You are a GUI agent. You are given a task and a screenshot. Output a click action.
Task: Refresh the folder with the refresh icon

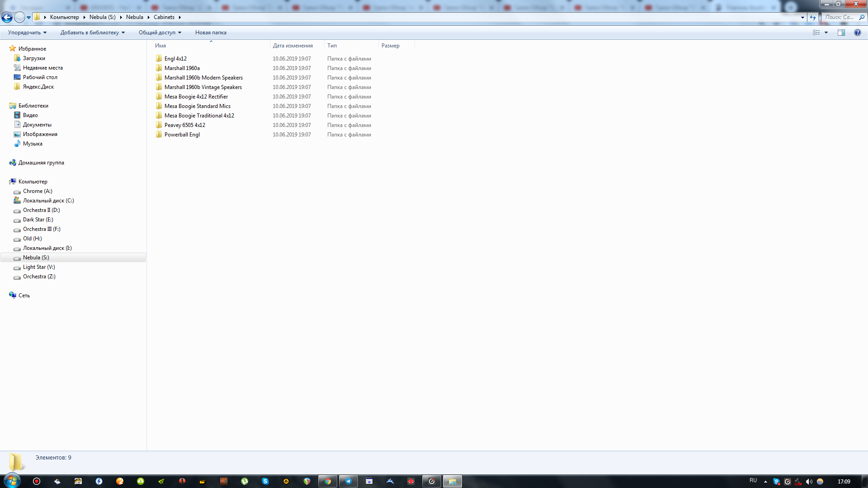click(813, 18)
